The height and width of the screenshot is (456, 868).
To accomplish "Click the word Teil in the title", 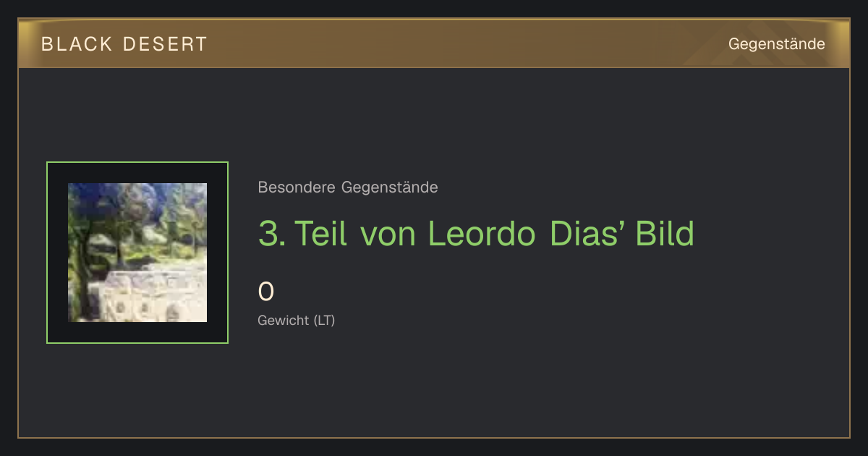I will tap(322, 233).
